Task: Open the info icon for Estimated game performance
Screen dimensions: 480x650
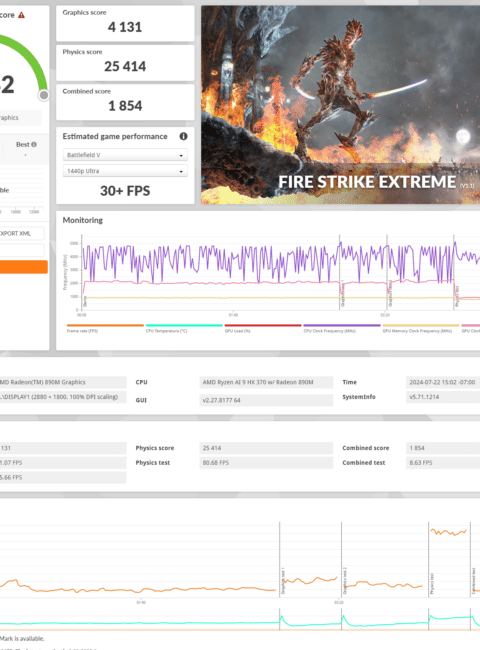Action: [x=183, y=136]
